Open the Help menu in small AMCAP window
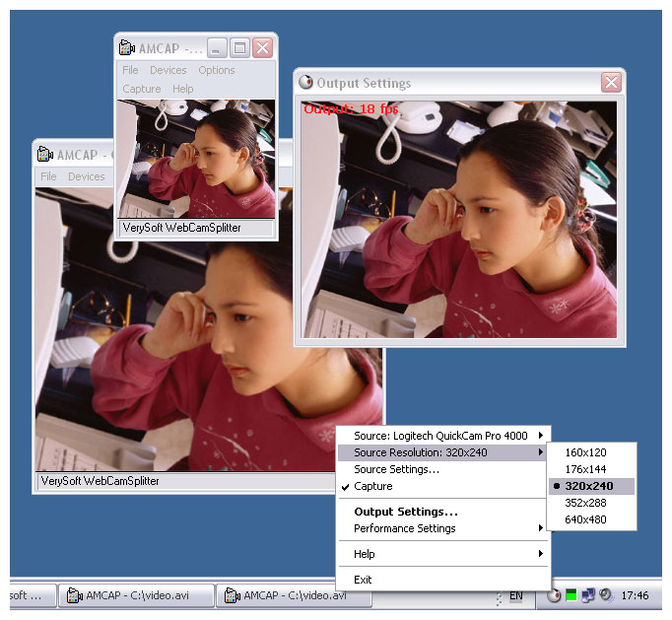The height and width of the screenshot is (620, 672). [183, 89]
